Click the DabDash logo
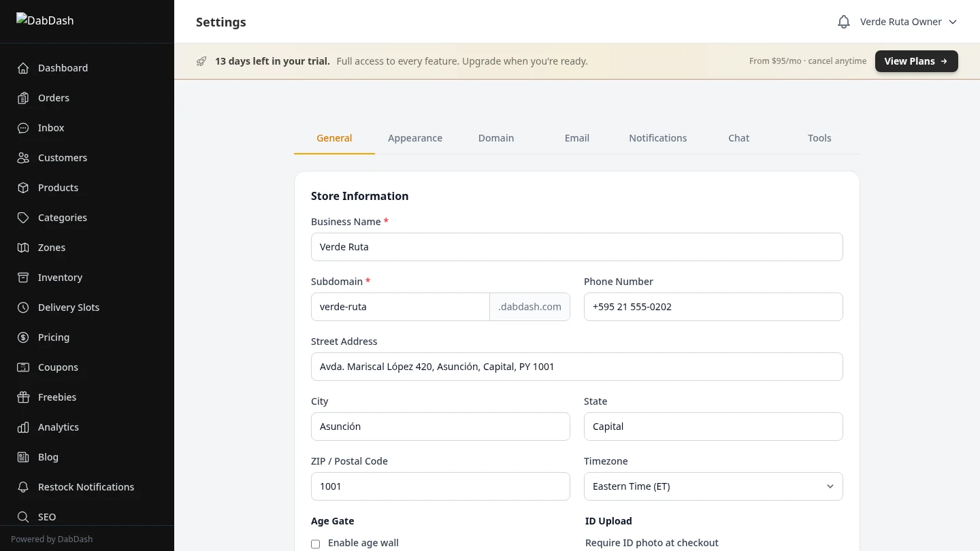 tap(45, 20)
